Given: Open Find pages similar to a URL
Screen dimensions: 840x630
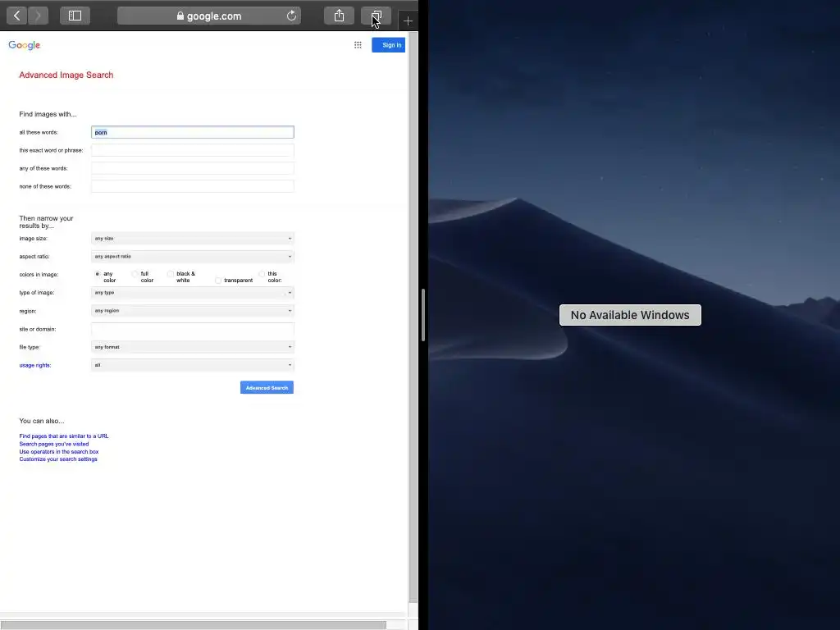Looking at the screenshot, I should 64,436.
